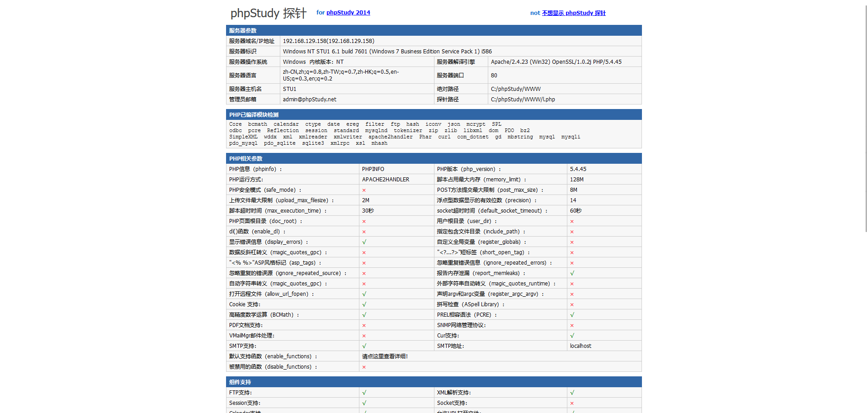Image resolution: width=868 pixels, height=413 pixels.
Task: Click the PHP运行方式 label
Action: (246, 180)
